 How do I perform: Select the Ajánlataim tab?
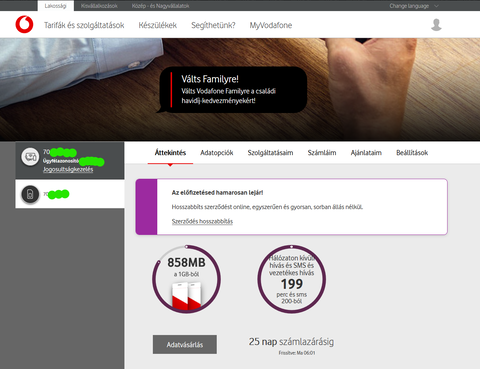point(366,153)
